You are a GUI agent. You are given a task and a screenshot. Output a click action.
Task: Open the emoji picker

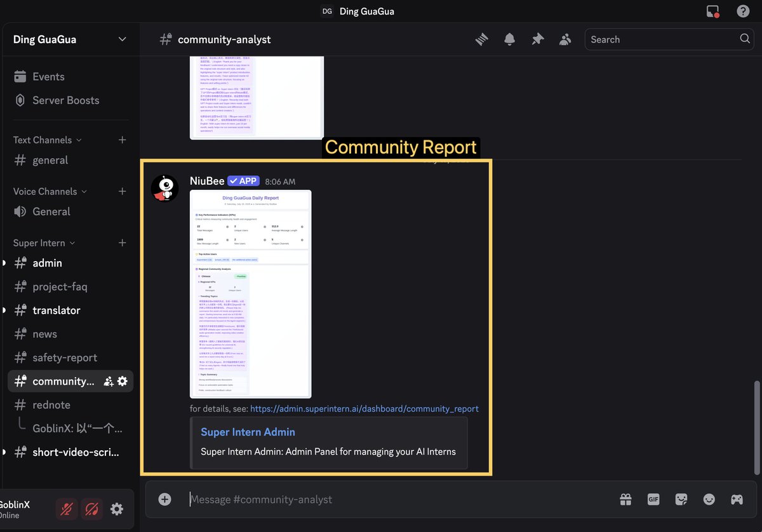[709, 500]
